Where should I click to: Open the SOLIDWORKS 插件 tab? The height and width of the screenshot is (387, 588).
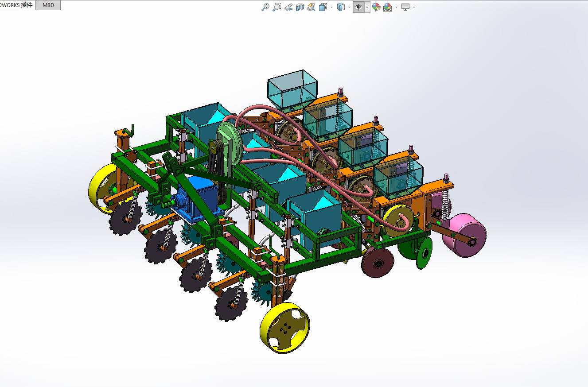(17, 5)
